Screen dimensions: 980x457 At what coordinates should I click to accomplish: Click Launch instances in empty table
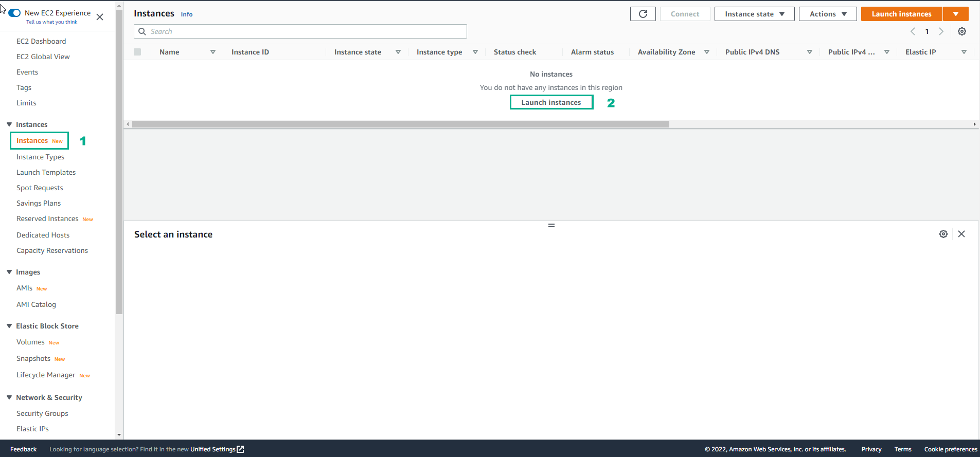[551, 102]
